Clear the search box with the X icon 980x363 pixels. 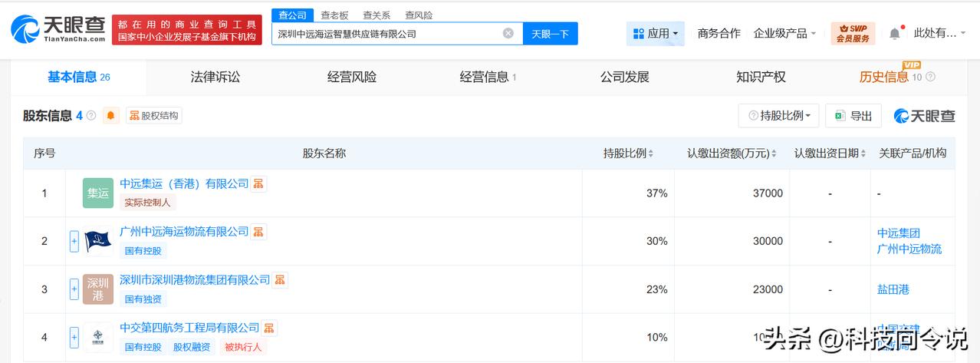click(508, 33)
